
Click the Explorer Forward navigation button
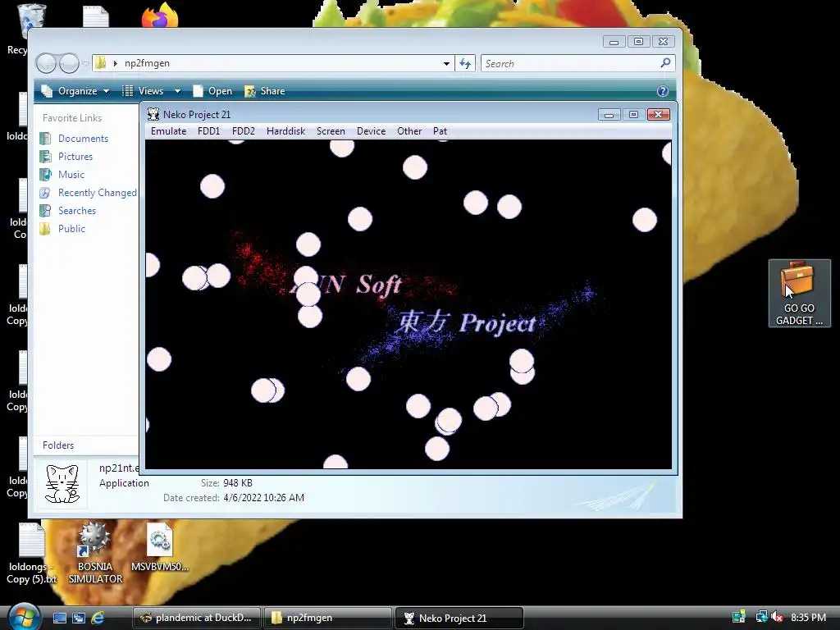69,64
